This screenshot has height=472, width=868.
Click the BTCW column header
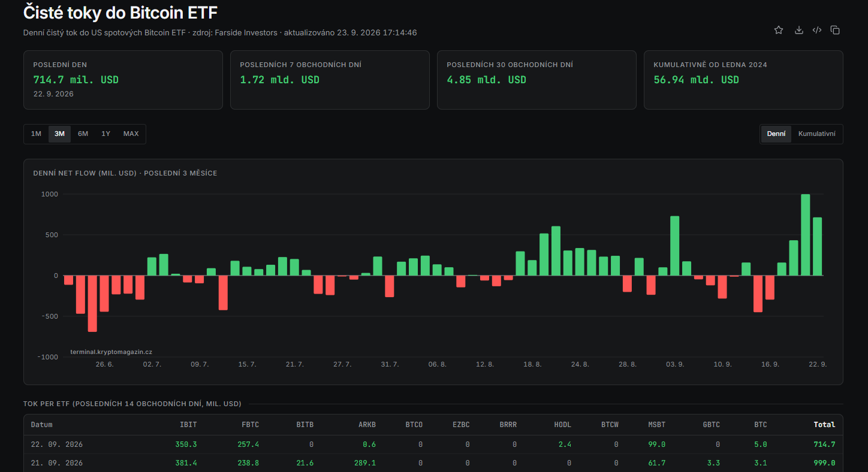point(610,425)
